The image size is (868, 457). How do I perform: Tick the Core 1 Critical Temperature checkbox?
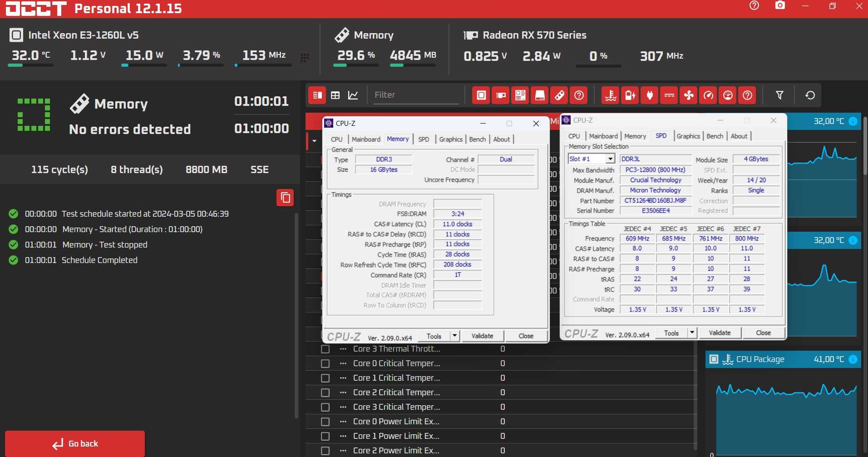pos(325,378)
